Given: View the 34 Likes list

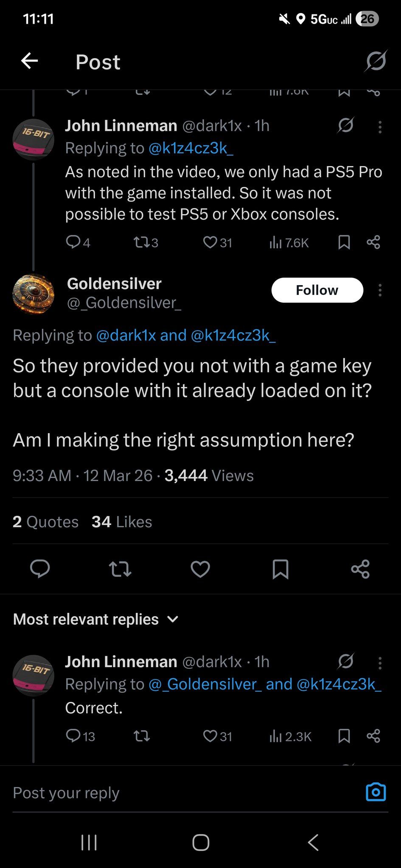Looking at the screenshot, I should 122,522.
